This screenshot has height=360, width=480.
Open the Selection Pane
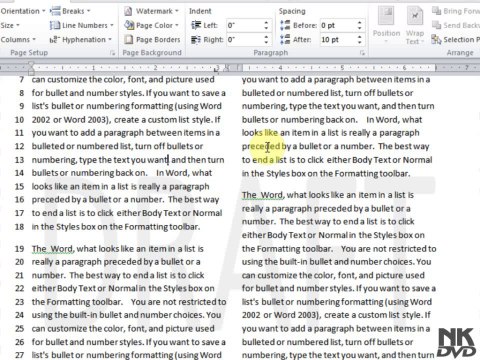(455, 39)
